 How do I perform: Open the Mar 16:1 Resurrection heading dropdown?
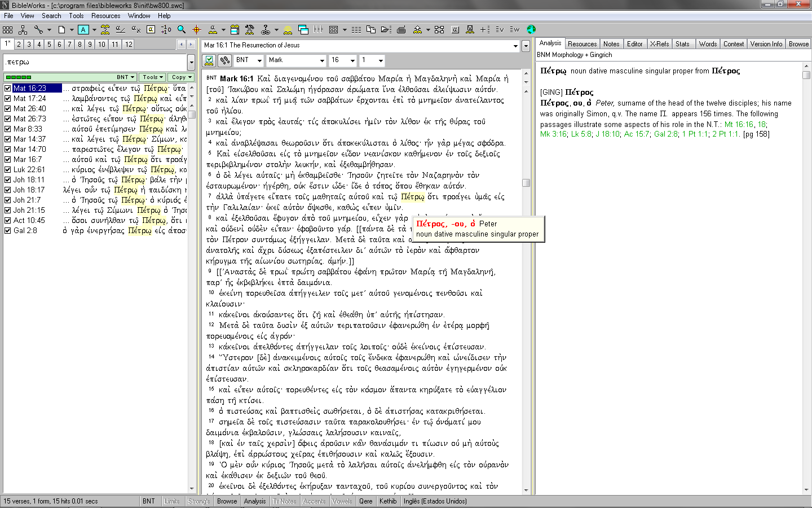515,46
